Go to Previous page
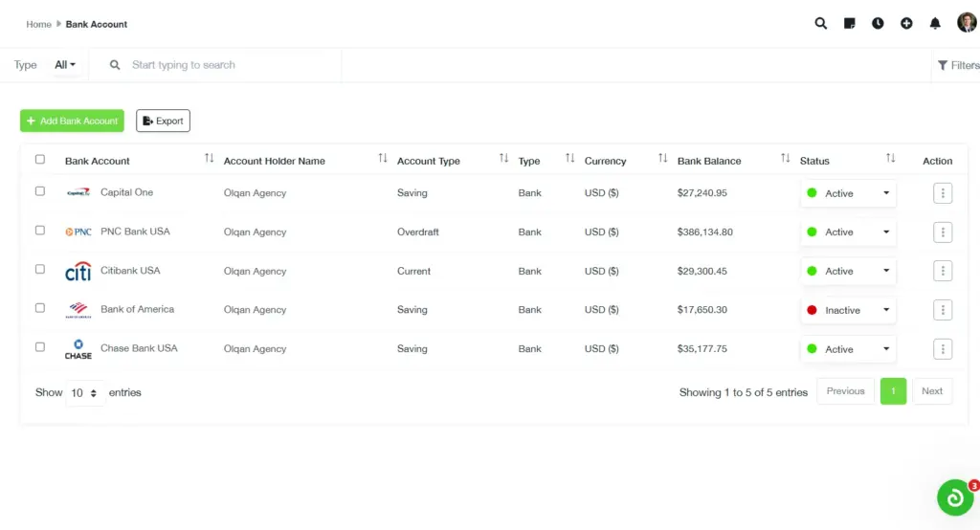The width and height of the screenshot is (980, 530). 845,391
